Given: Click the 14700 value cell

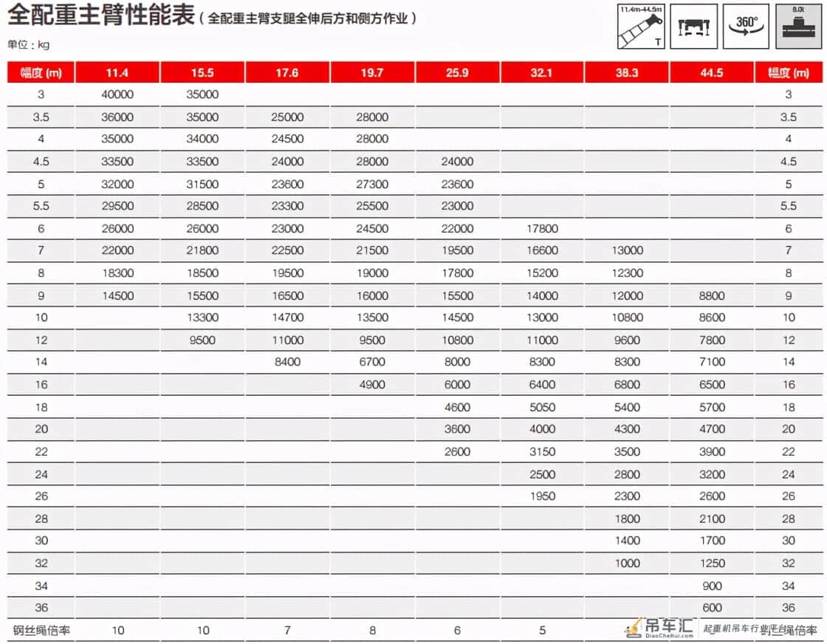Looking at the screenshot, I should pyautogui.click(x=287, y=318).
